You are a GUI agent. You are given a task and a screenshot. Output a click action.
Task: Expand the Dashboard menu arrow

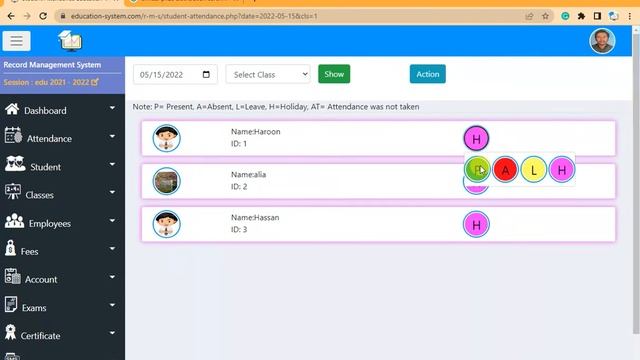(112, 108)
